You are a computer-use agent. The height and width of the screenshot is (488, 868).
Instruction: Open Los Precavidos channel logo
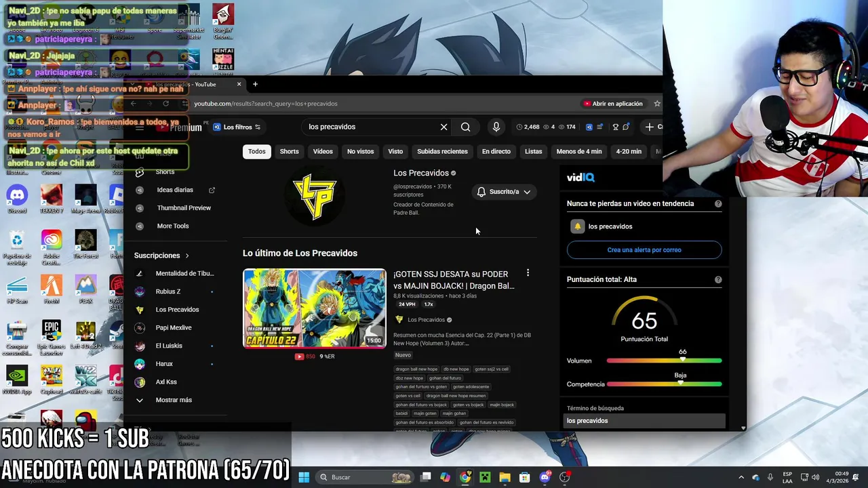tap(315, 197)
